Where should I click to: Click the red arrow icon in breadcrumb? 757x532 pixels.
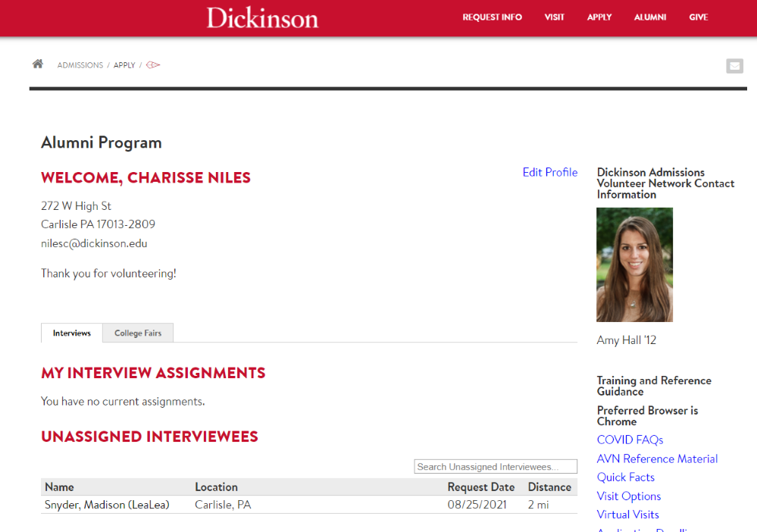click(153, 64)
